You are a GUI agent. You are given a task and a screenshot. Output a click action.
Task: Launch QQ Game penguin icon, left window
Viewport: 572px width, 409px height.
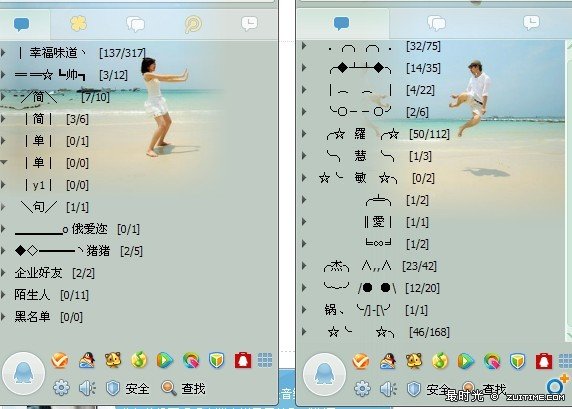point(87,360)
